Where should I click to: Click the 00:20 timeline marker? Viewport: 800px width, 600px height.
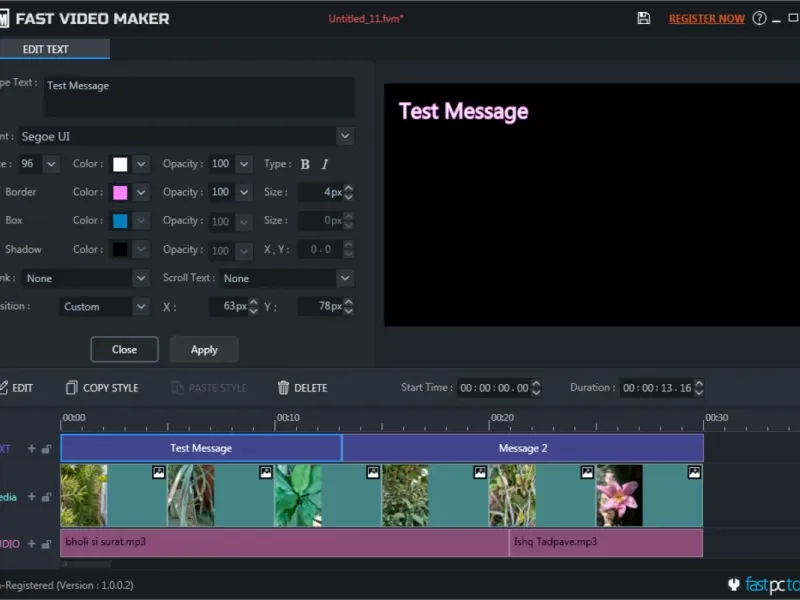click(503, 417)
